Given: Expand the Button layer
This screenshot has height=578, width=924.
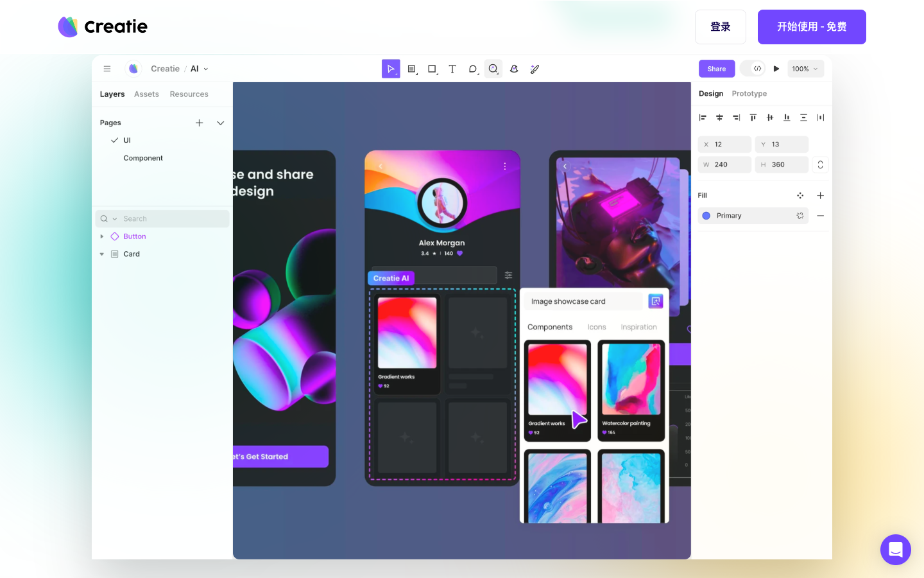Looking at the screenshot, I should click(x=102, y=236).
